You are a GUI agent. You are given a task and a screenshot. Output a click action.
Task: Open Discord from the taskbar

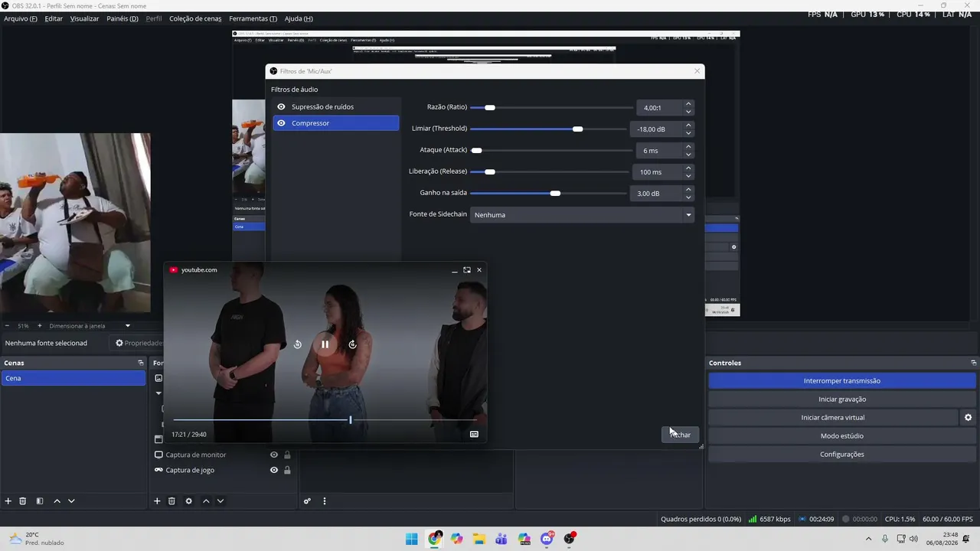click(547, 539)
